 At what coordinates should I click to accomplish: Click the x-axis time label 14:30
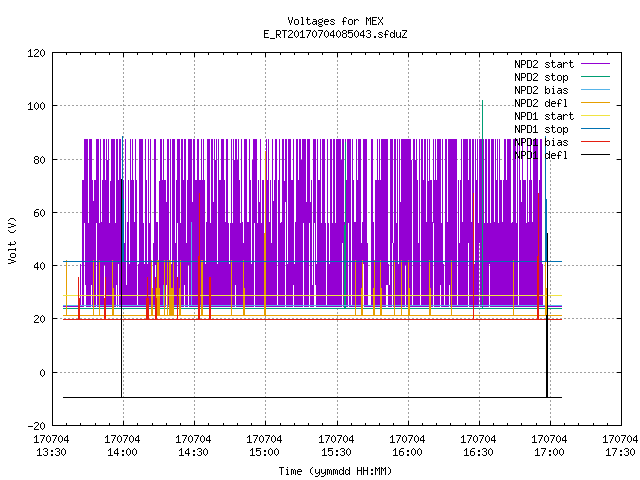[193, 453]
